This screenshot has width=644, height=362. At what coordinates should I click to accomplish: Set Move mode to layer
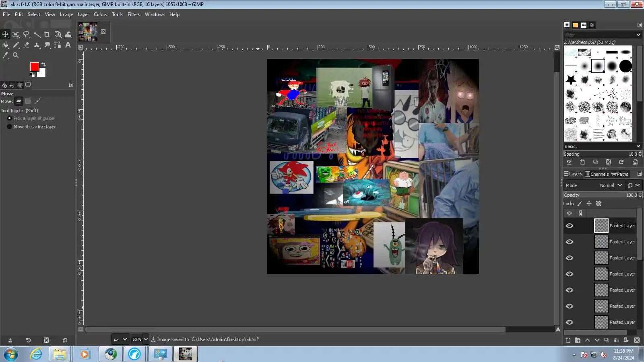19,101
